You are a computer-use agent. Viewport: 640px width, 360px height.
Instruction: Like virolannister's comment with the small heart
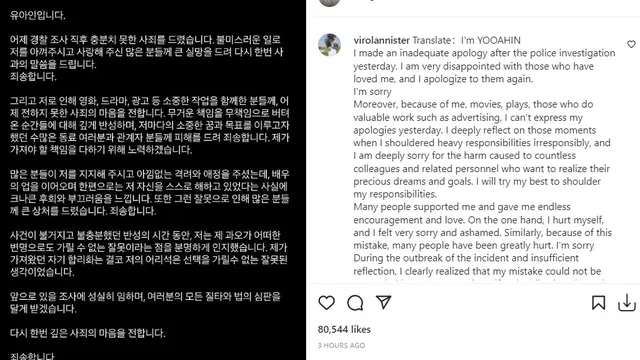(x=631, y=44)
